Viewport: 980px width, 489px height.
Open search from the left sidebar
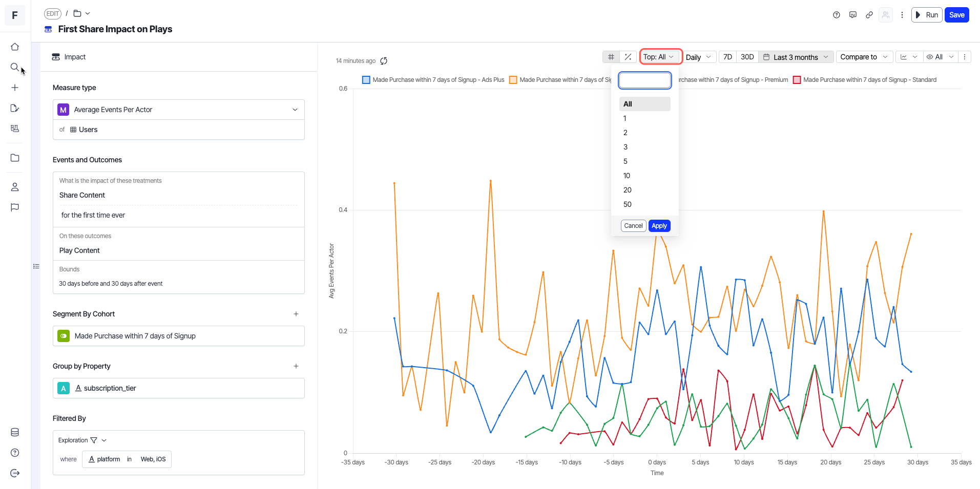[x=15, y=67]
